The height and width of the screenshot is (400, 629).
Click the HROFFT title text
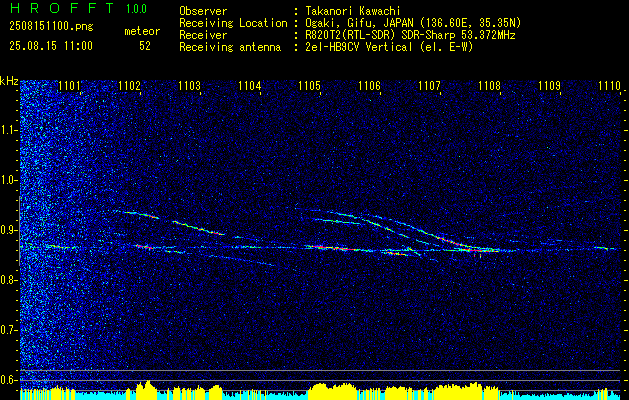62,8
